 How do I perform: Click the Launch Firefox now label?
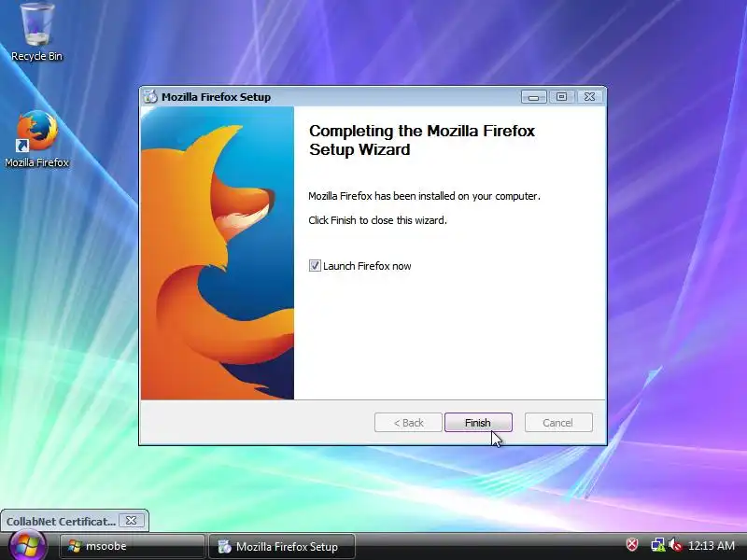(367, 266)
